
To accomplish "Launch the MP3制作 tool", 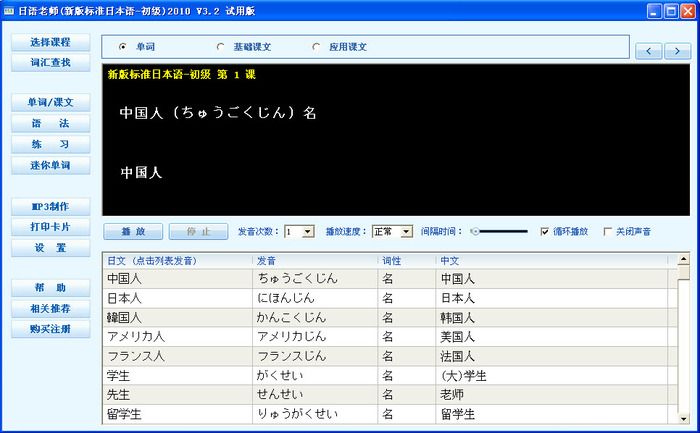I will coord(51,207).
